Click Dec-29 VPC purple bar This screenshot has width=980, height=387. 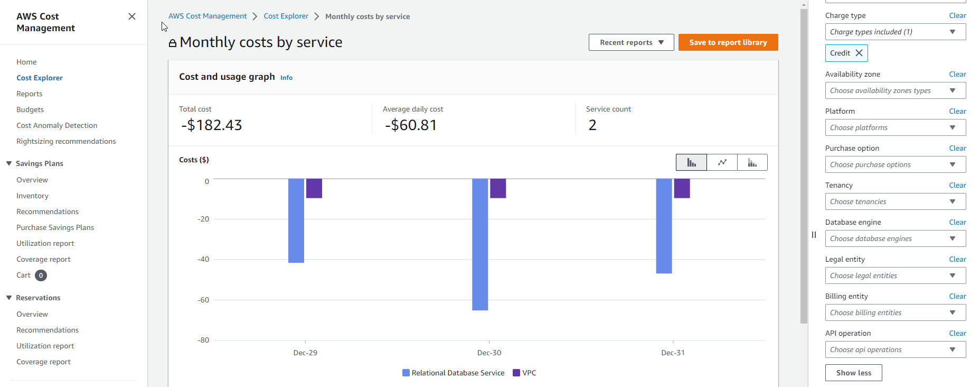click(x=314, y=188)
